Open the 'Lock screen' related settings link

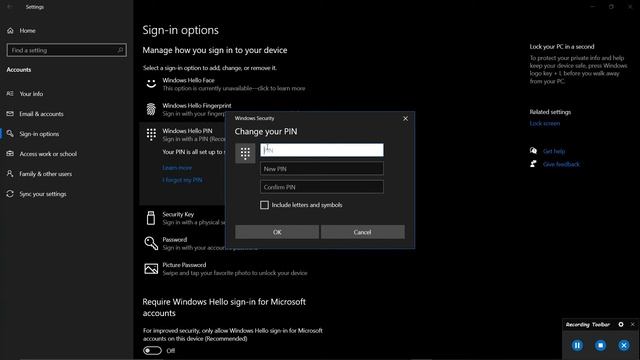[544, 123]
